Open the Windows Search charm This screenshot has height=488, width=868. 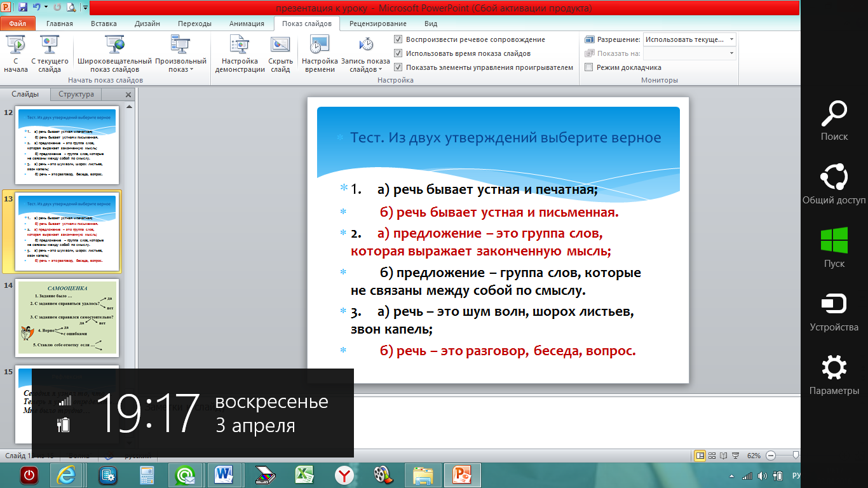[834, 121]
